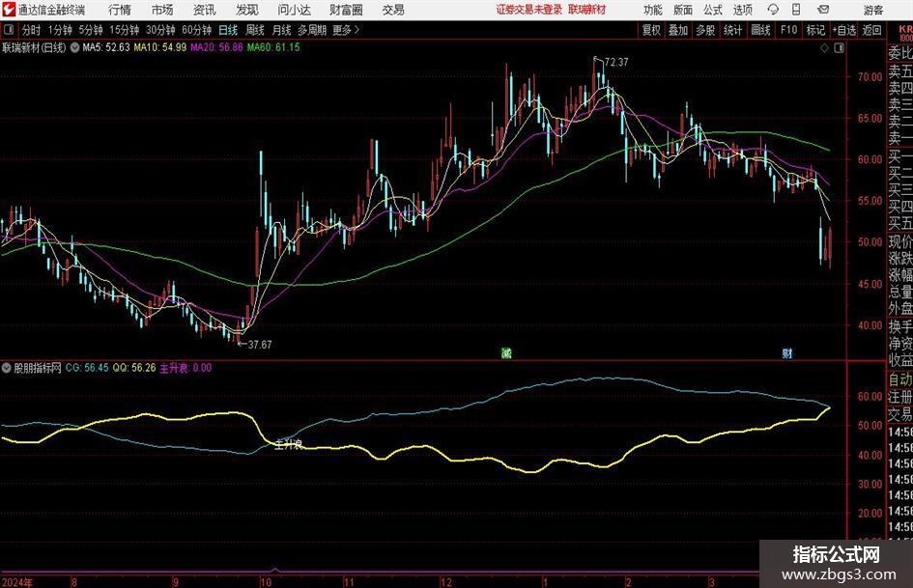Open the 交易 menu
The image size is (913, 588).
tap(393, 10)
